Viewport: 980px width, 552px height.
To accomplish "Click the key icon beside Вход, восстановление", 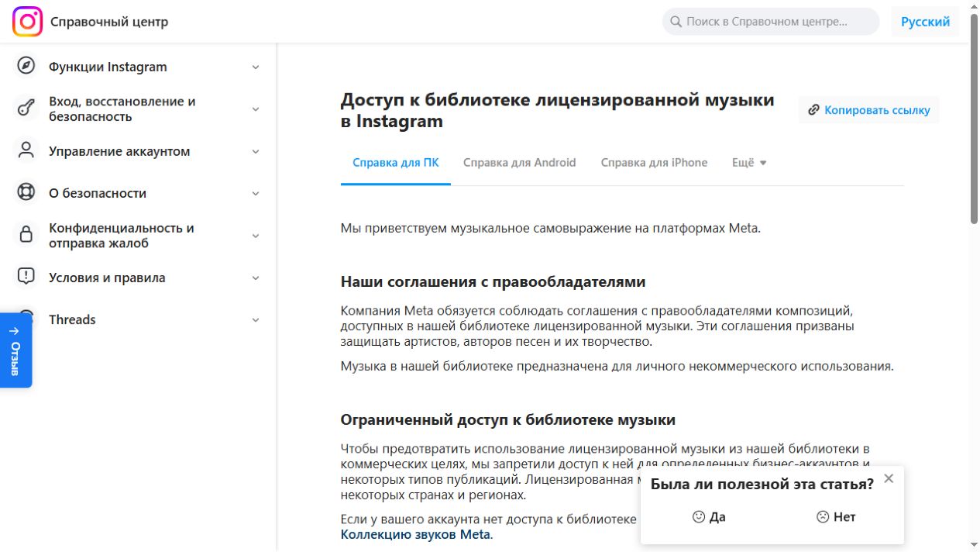I will [x=26, y=109].
